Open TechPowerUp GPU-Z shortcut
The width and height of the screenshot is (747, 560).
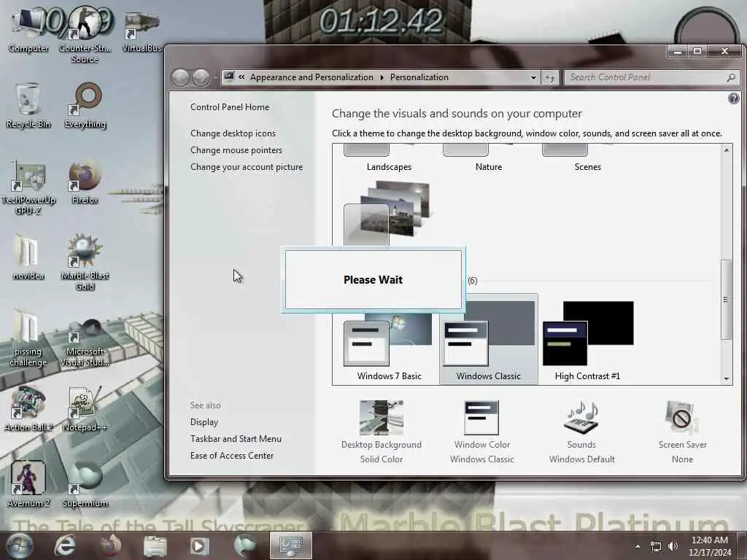(x=28, y=188)
